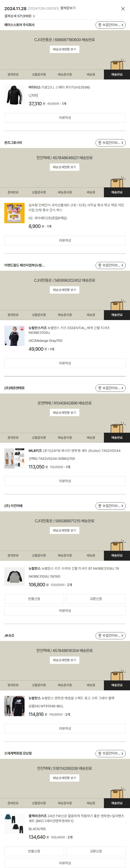The height and width of the screenshot is (868, 130).
Task: Open seller location info for (주) 이건어때
Action: point(110,506)
